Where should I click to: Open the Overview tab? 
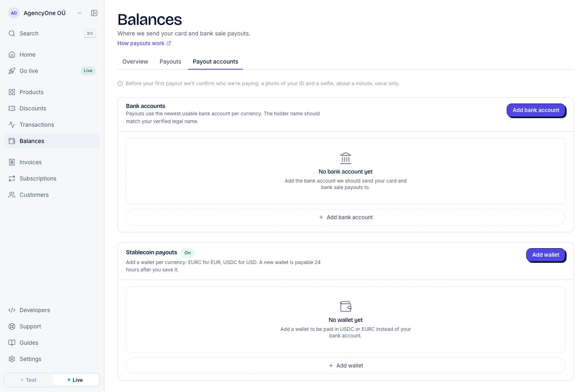pos(135,62)
